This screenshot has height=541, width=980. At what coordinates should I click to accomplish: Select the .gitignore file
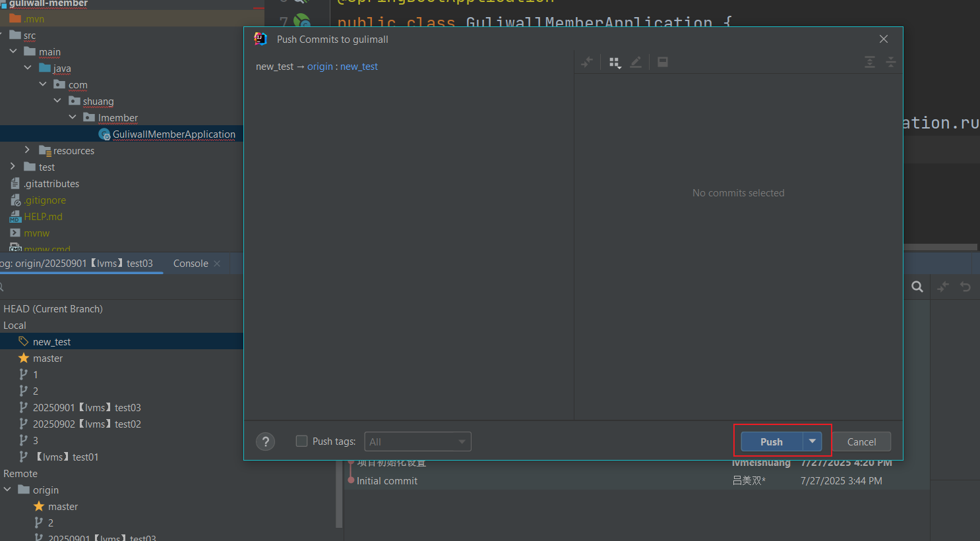pos(45,200)
